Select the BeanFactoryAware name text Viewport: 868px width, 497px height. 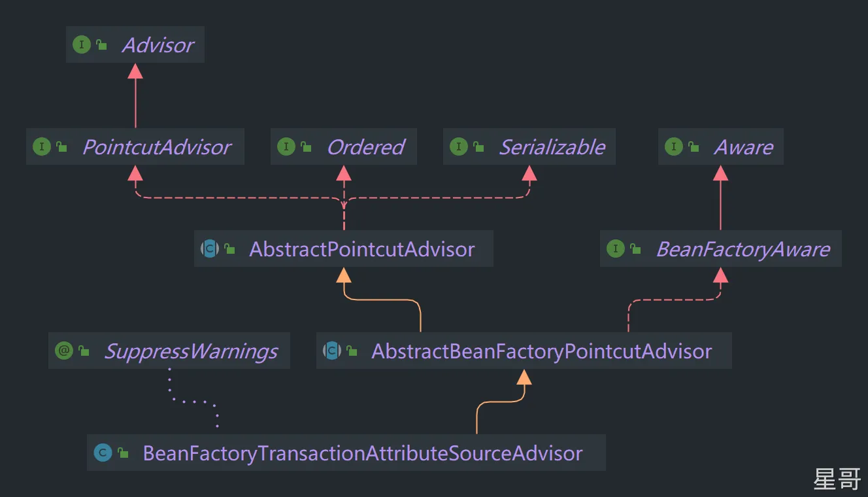tap(743, 249)
